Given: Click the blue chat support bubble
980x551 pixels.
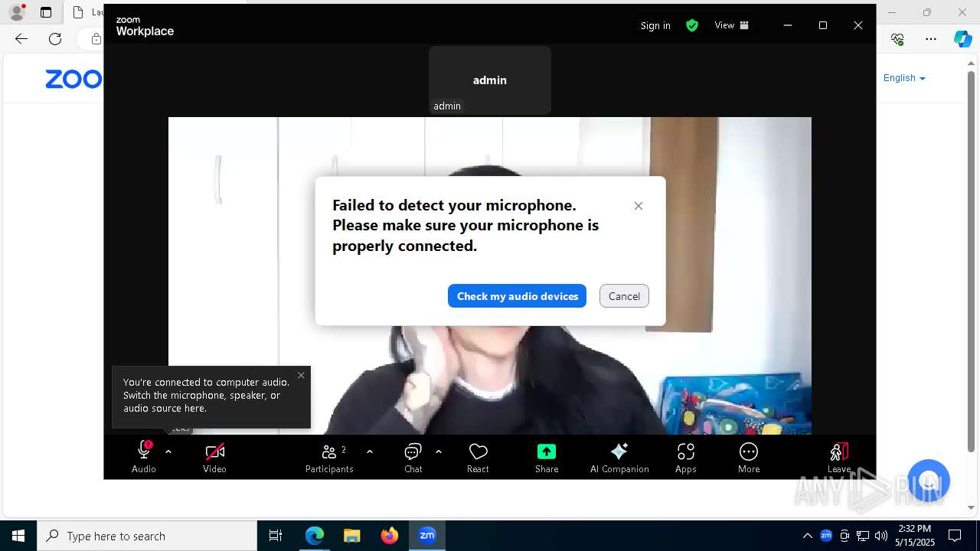Looking at the screenshot, I should click(929, 481).
